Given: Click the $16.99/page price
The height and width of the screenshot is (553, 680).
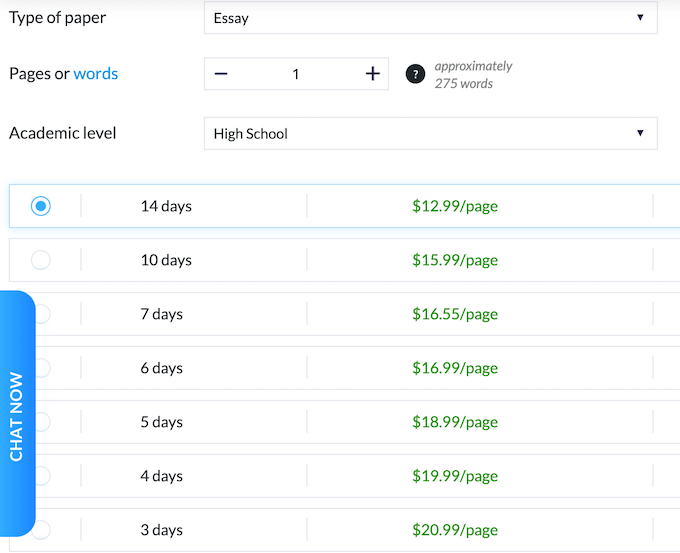Looking at the screenshot, I should pyautogui.click(x=455, y=368).
